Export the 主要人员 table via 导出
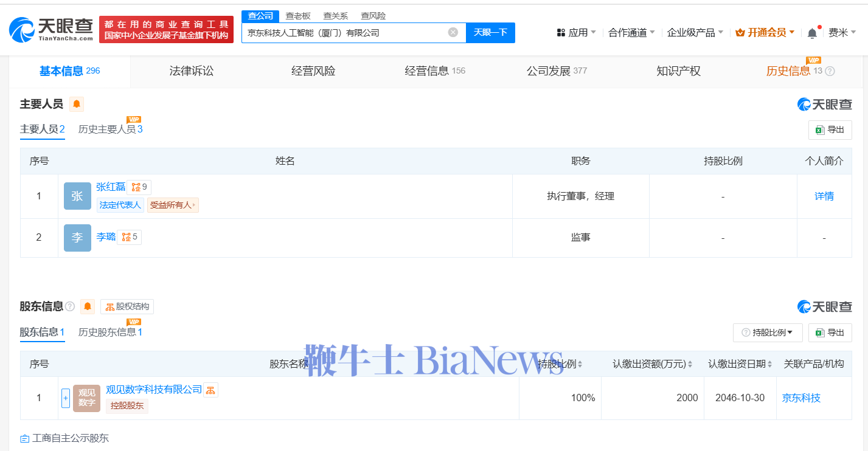 tap(830, 130)
